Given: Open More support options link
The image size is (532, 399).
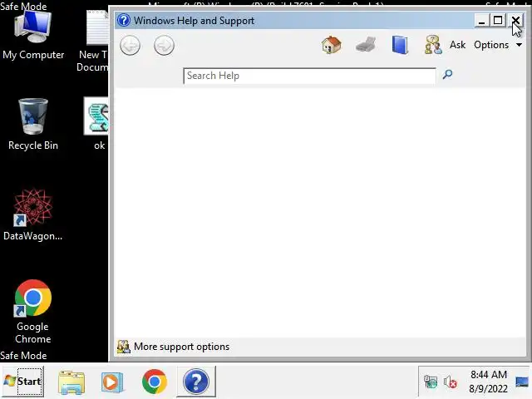Looking at the screenshot, I should tap(181, 347).
